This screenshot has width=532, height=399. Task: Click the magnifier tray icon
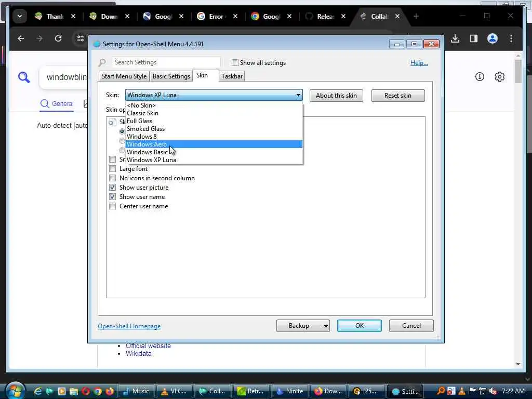(x=441, y=391)
